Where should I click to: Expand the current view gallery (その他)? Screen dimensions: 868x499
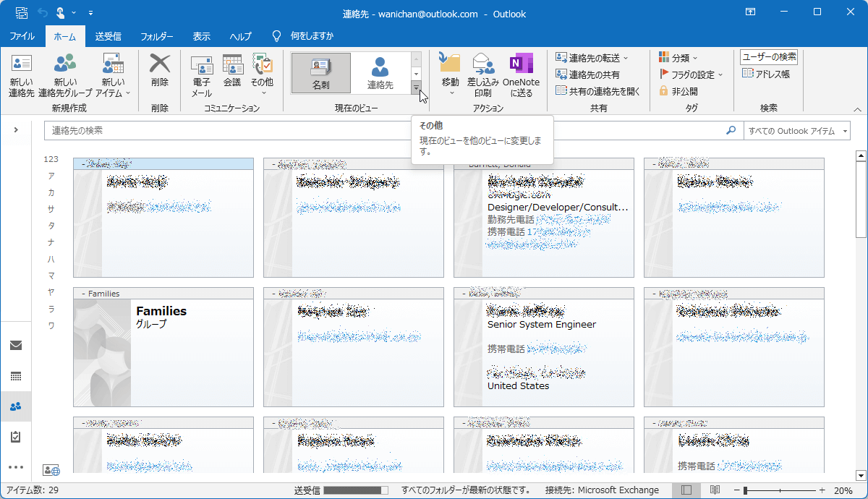(x=416, y=88)
